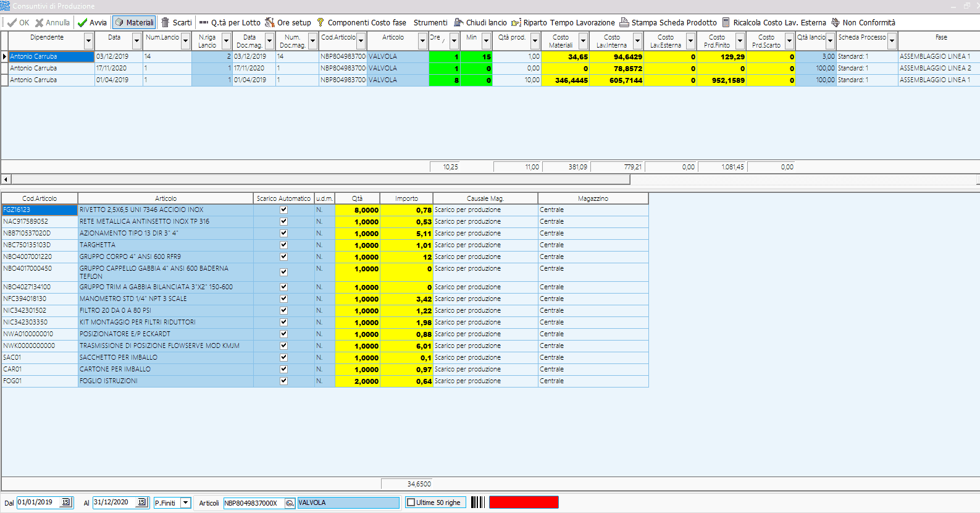The width and height of the screenshot is (980, 513).
Task: Open Costo Materiali filter dropdown
Action: 583,41
